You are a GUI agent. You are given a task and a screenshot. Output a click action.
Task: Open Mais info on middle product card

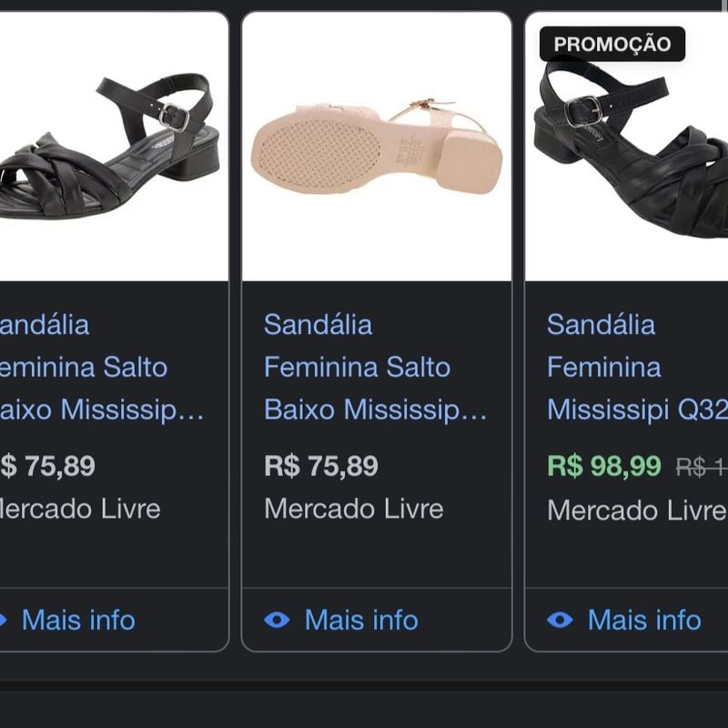coord(361,620)
